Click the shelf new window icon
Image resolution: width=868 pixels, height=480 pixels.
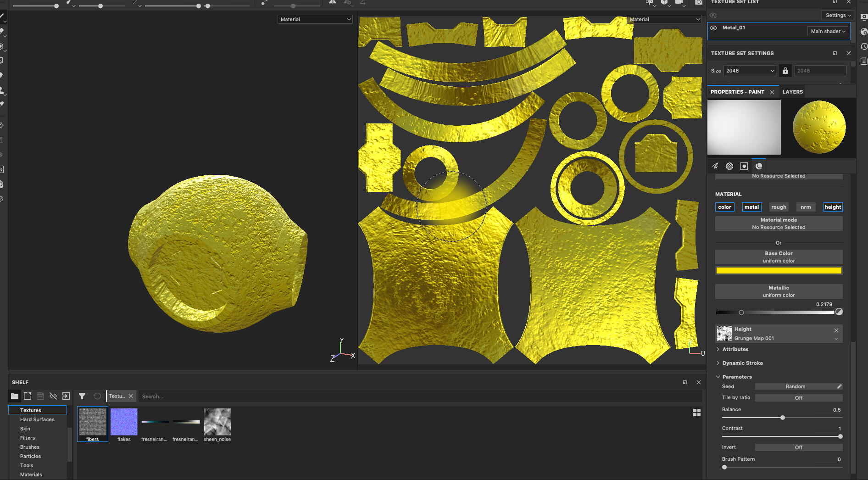28,396
